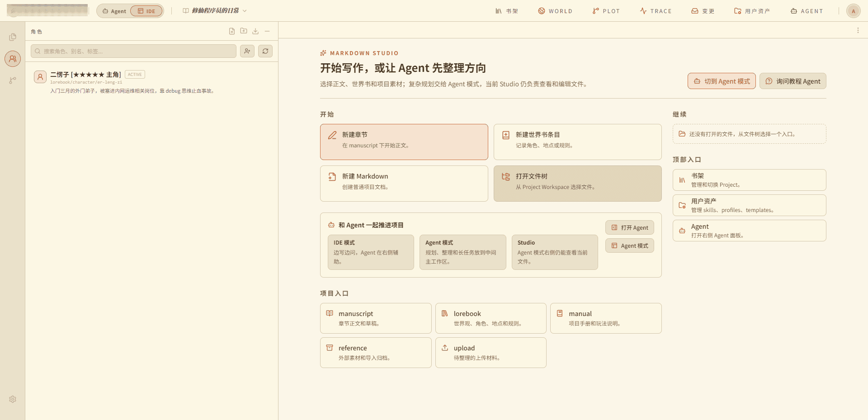The width and height of the screenshot is (868, 420).
Task: Collapse the 角色 panel with minus icon
Action: [267, 31]
